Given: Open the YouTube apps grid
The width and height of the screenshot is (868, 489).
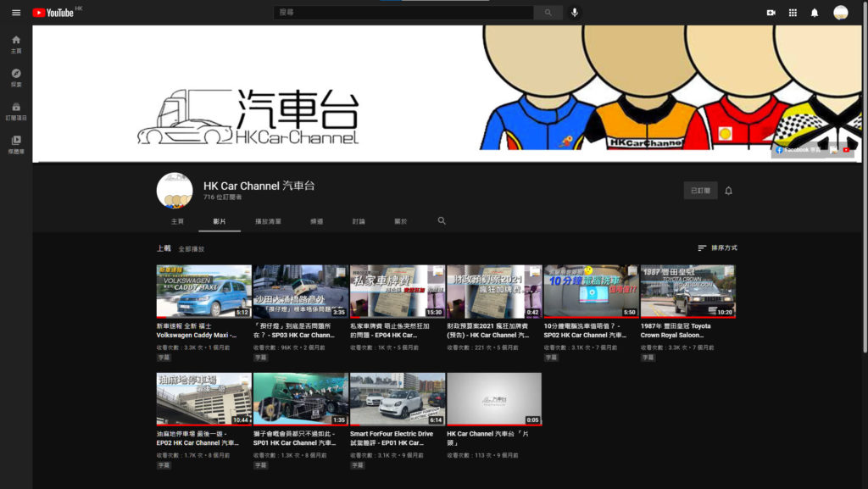Looking at the screenshot, I should [x=793, y=12].
